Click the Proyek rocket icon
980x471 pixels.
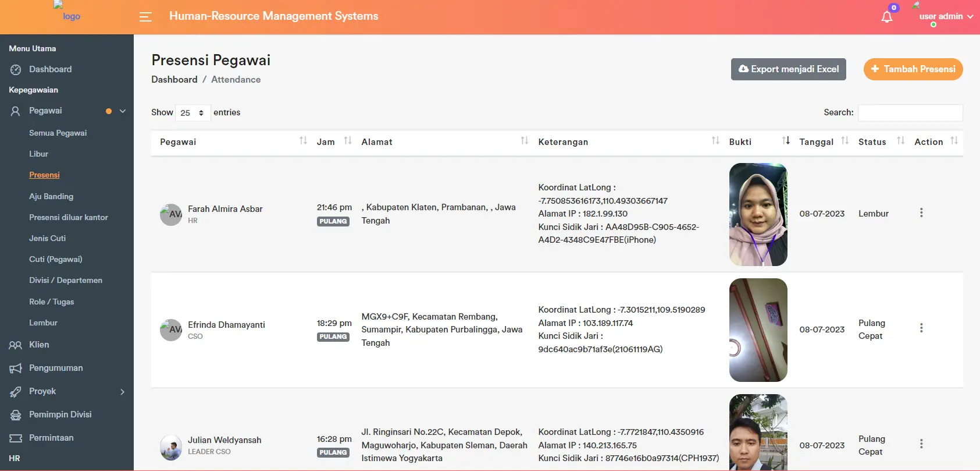click(x=16, y=392)
